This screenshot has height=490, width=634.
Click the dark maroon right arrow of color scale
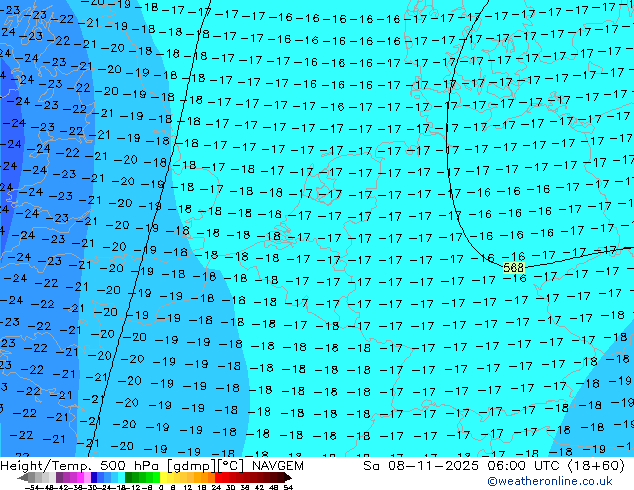click(x=288, y=477)
